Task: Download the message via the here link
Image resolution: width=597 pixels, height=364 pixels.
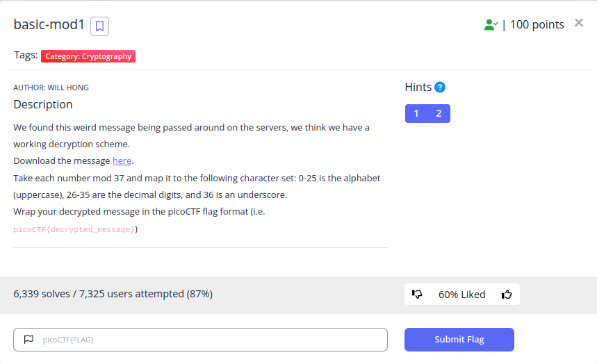Action: [x=122, y=161]
